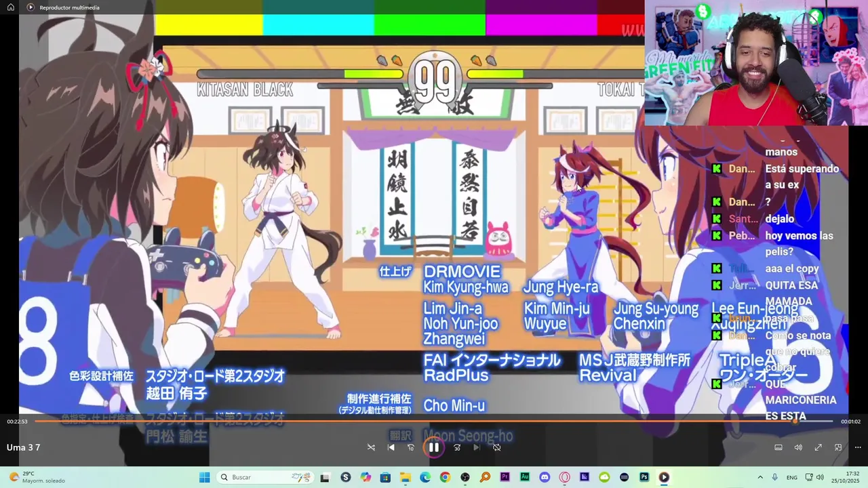Open the purple striped app on taskbar
Screen dimensions: 868x488
pyautogui.click(x=585, y=477)
